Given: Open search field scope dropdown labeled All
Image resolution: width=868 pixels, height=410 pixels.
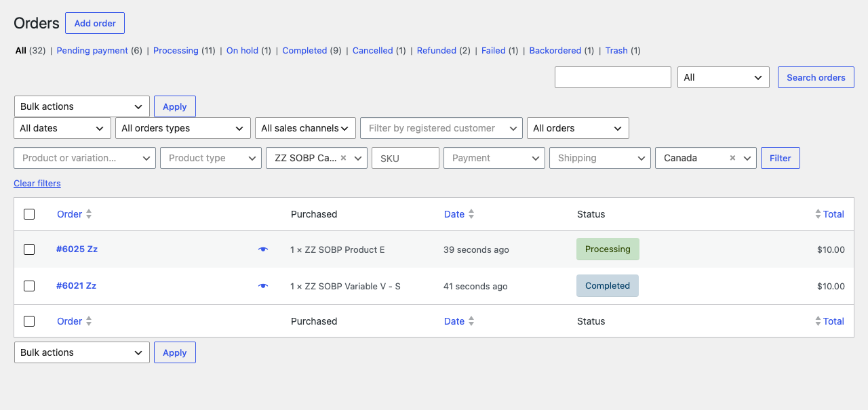Looking at the screenshot, I should click(724, 77).
